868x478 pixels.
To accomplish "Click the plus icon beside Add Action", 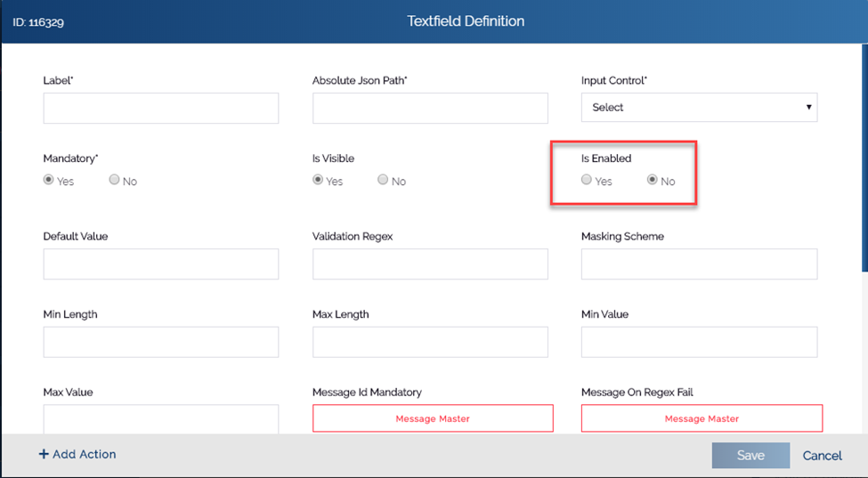I will [x=44, y=454].
